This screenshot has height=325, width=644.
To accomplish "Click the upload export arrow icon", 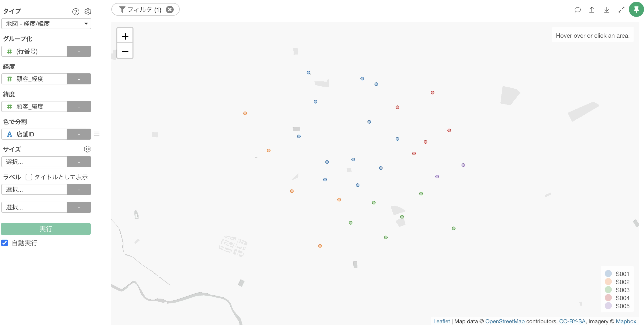I will (x=592, y=10).
